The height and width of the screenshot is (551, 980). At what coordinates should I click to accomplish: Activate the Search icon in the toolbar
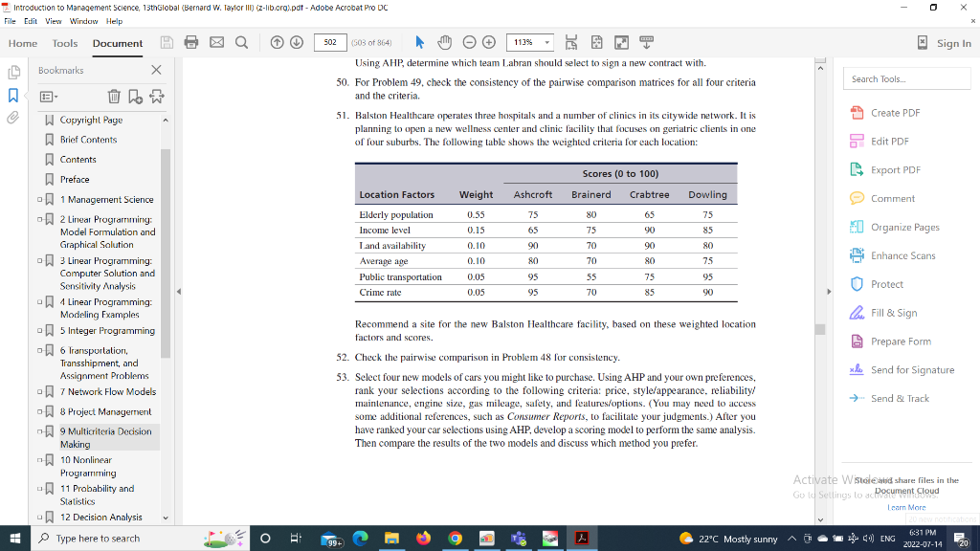pyautogui.click(x=241, y=42)
